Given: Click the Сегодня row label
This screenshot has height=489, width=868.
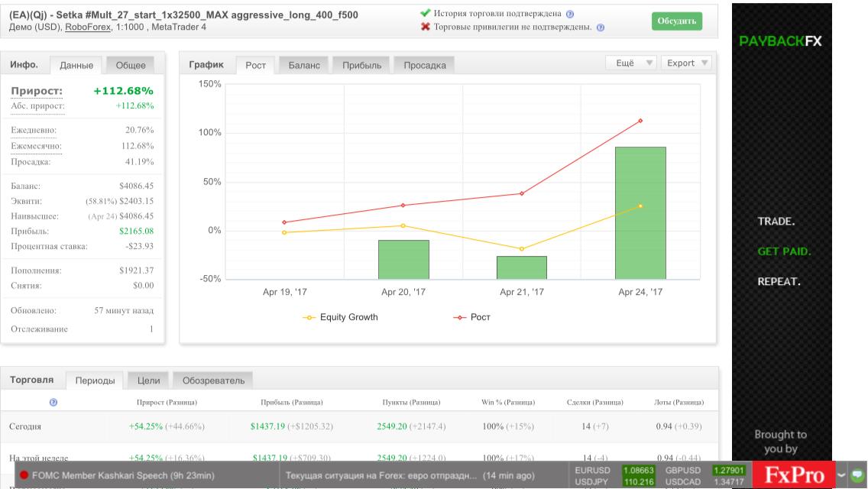Looking at the screenshot, I should tap(25, 426).
